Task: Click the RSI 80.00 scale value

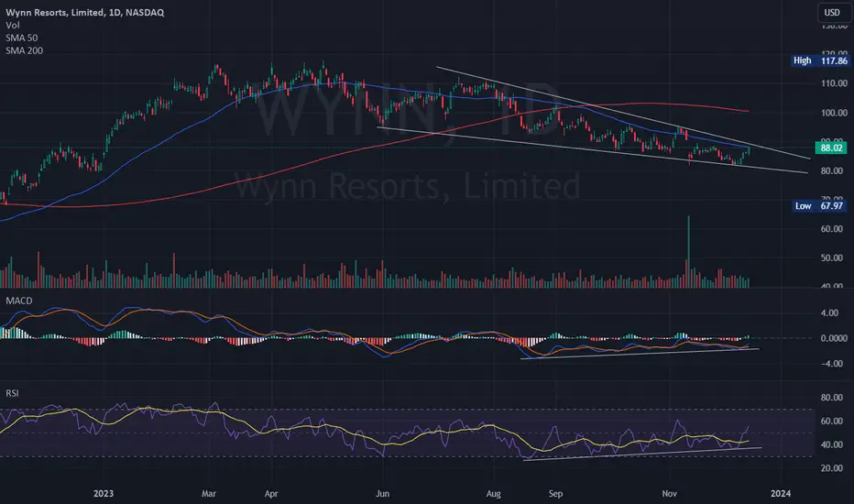Action: tap(832, 398)
